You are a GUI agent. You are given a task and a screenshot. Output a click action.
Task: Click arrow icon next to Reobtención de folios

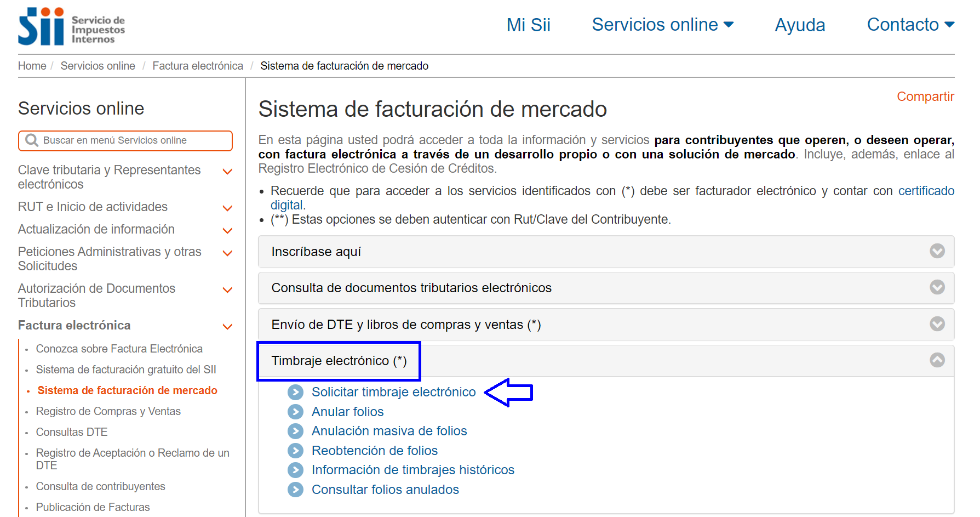tap(295, 451)
